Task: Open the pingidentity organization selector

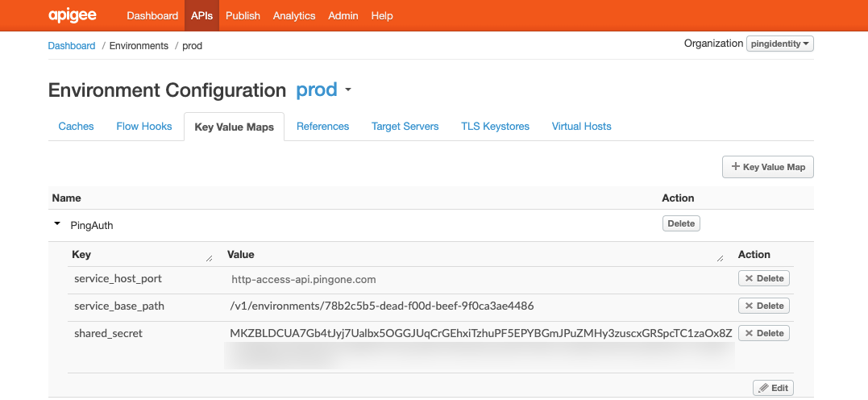Action: (779, 44)
